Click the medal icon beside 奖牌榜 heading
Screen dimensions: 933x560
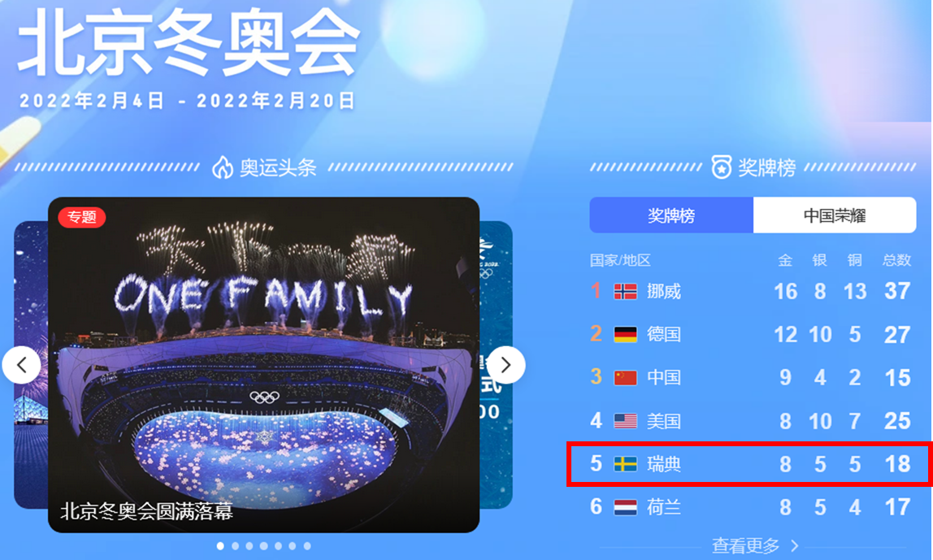(x=721, y=167)
